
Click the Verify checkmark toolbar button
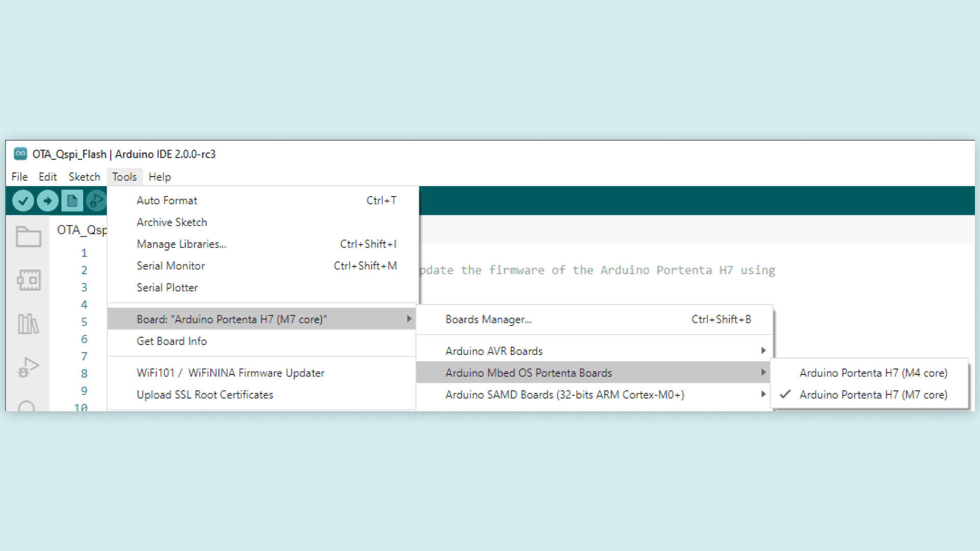coord(23,201)
